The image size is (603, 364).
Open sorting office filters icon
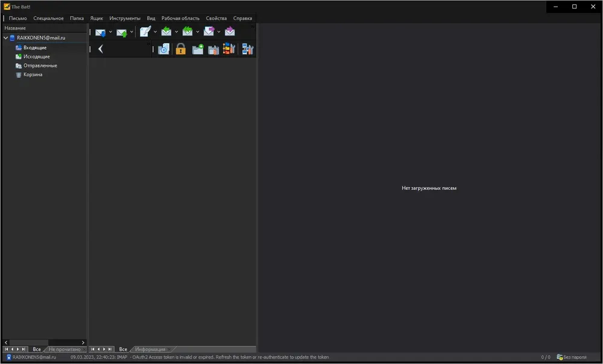229,48
